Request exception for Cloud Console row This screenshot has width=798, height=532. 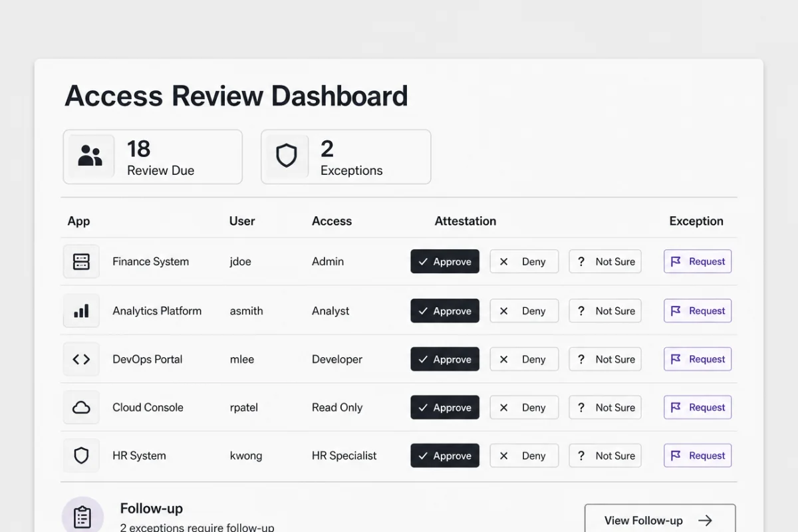point(698,408)
